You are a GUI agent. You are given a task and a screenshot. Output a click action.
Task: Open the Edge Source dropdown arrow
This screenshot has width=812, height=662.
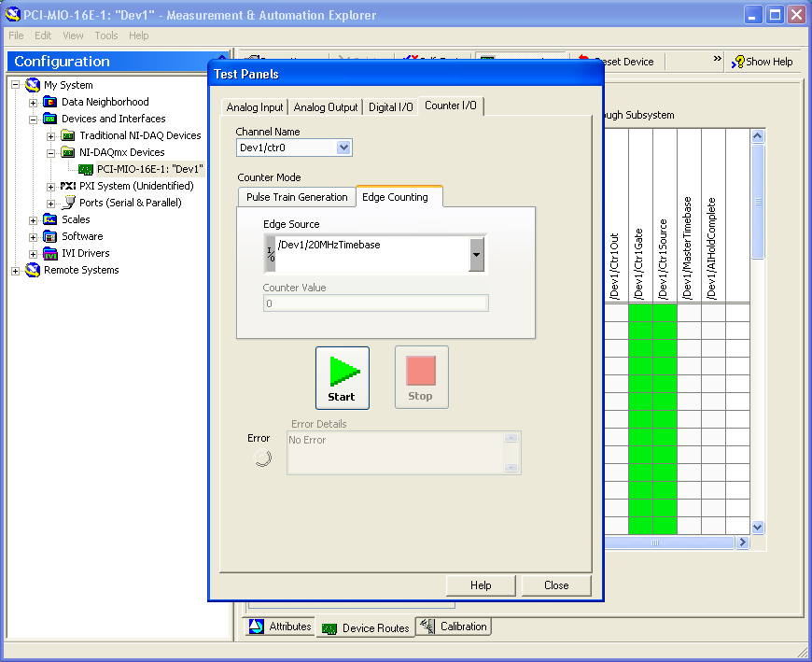tap(476, 254)
